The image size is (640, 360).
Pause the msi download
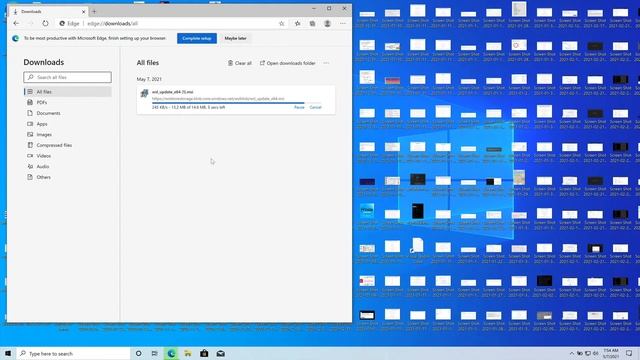point(299,107)
